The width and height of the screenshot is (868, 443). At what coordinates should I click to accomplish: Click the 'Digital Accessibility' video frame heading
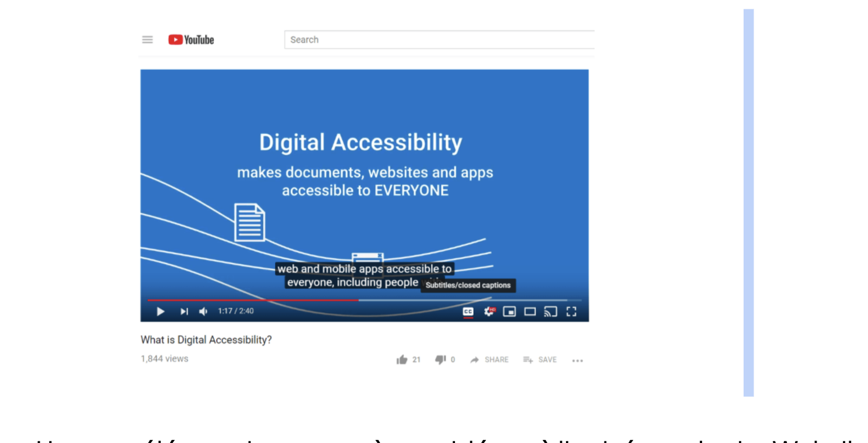[360, 143]
